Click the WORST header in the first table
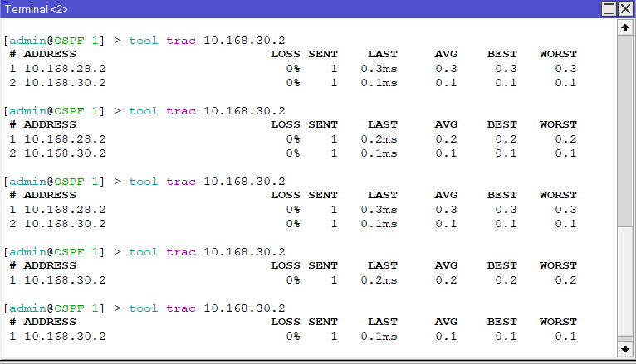The width and height of the screenshot is (636, 364). coord(557,55)
